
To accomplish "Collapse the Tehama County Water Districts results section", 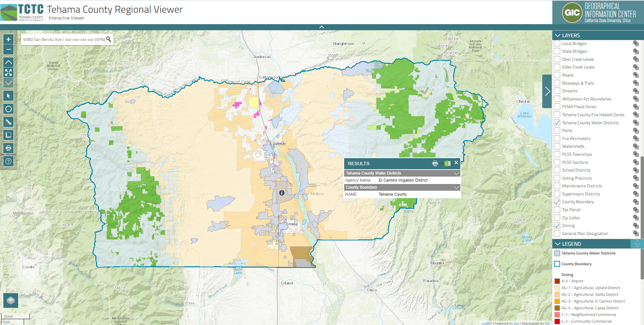I will tap(456, 173).
